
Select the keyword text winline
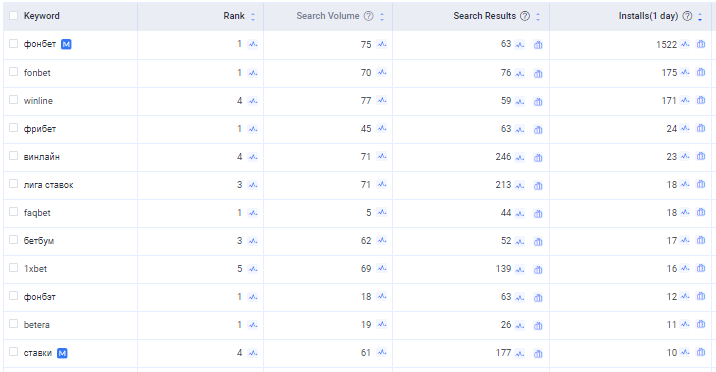[38, 100]
